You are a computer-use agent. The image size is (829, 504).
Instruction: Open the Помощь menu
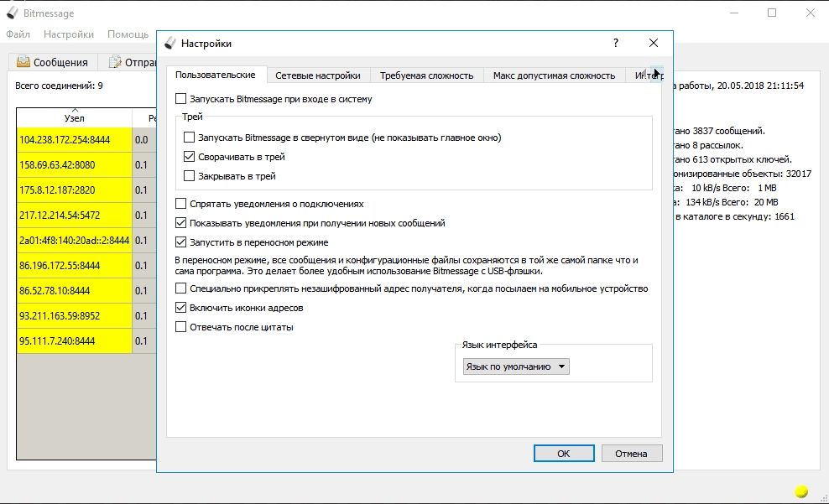point(128,34)
